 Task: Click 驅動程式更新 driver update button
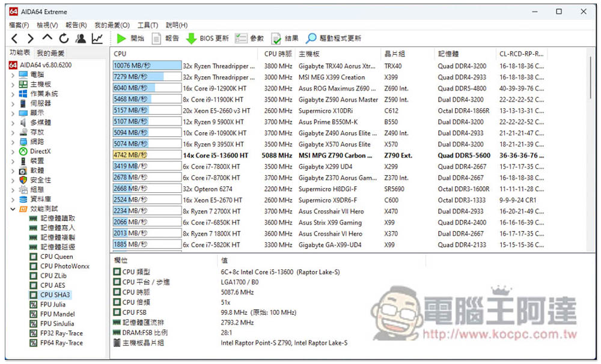[334, 38]
